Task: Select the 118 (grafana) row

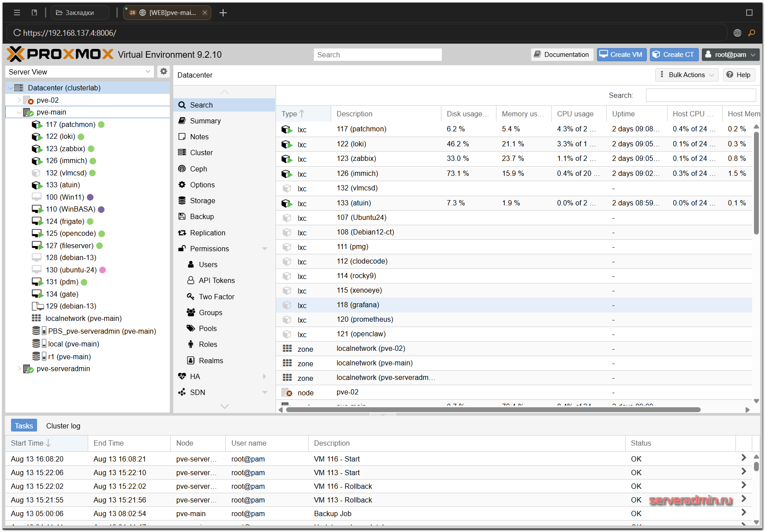Action: (x=514, y=305)
